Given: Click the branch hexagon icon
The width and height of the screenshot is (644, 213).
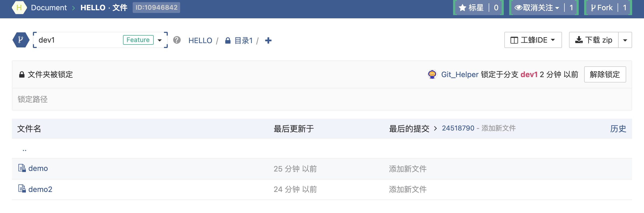Looking at the screenshot, I should [20, 40].
